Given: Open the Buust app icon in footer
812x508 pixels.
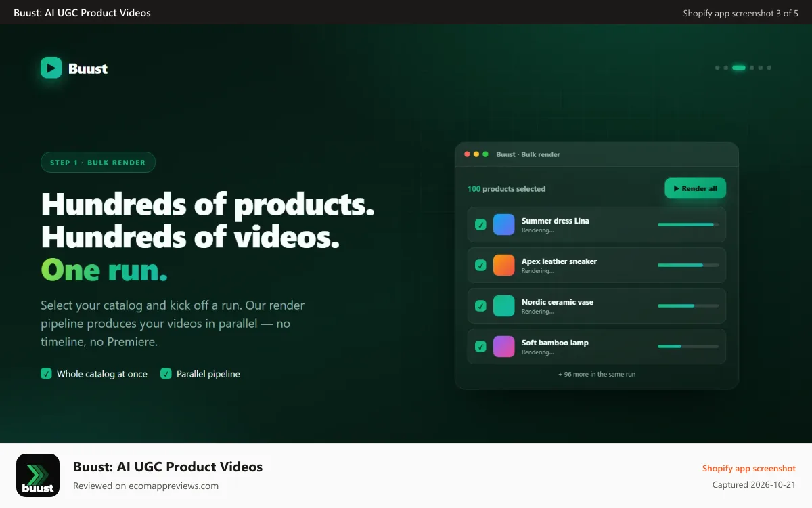Looking at the screenshot, I should [38, 475].
